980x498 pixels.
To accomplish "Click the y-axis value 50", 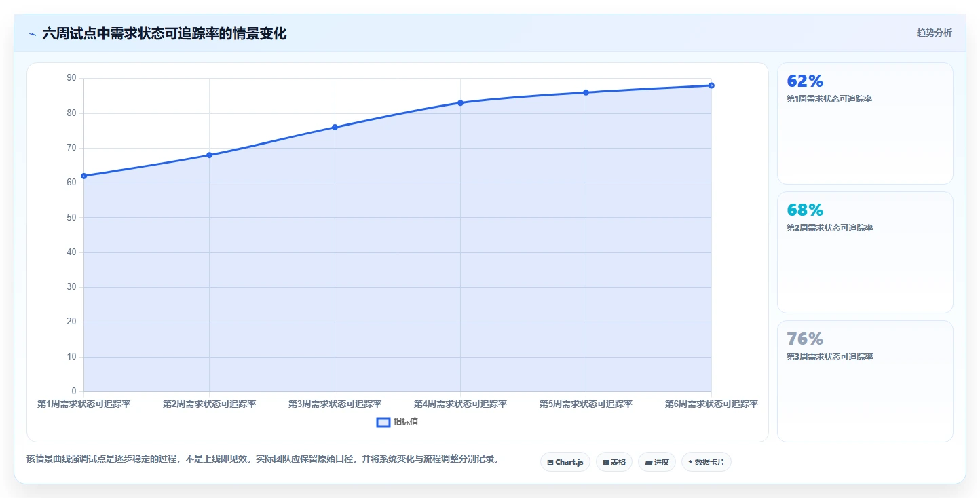I will 71,217.
